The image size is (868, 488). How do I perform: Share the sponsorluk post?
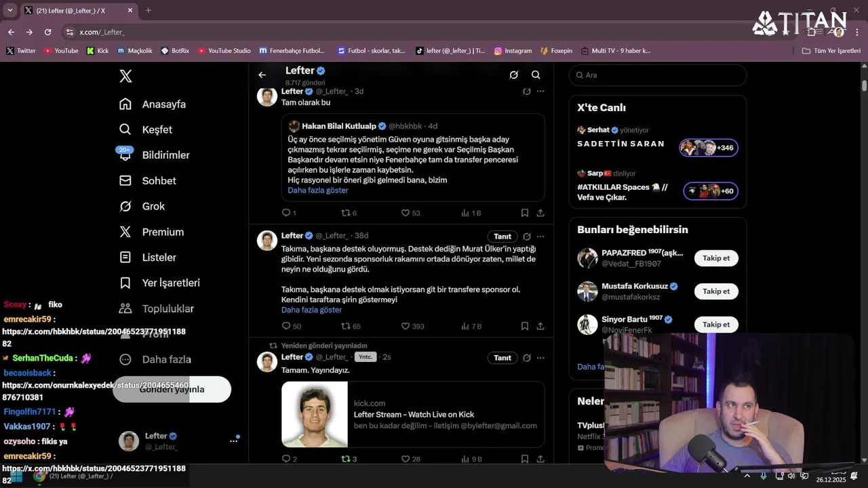(540, 326)
